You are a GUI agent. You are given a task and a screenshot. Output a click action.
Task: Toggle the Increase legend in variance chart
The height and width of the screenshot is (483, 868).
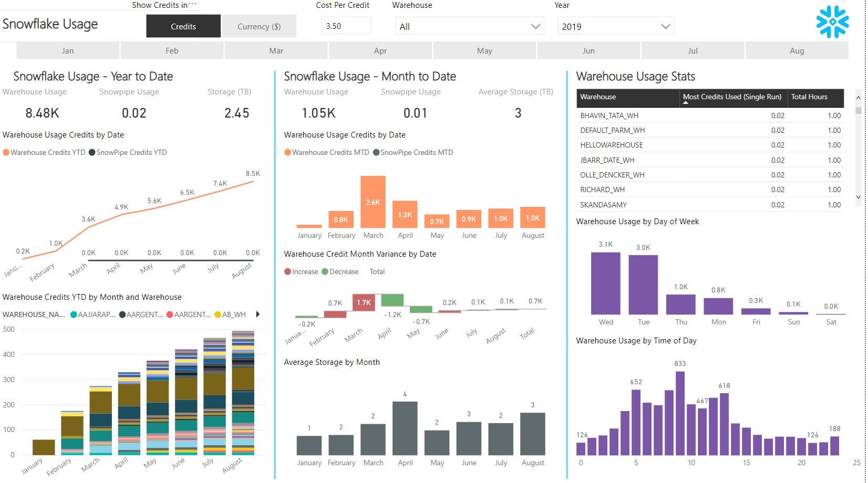click(x=287, y=271)
